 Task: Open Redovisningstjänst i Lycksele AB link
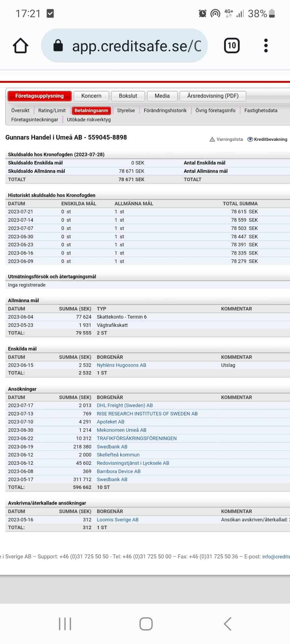point(133,463)
